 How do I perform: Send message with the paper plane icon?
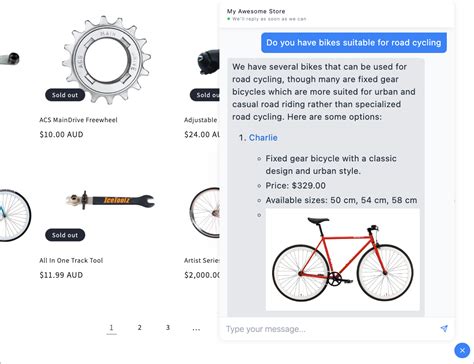point(444,329)
